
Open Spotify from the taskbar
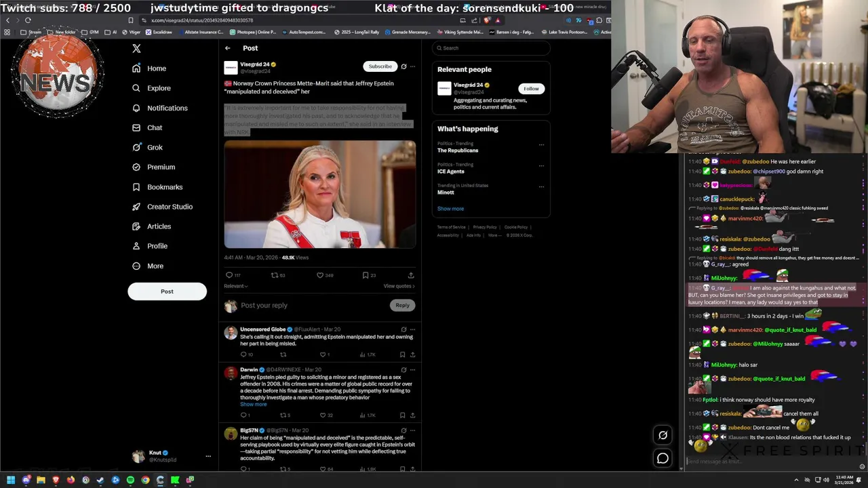coord(130,480)
